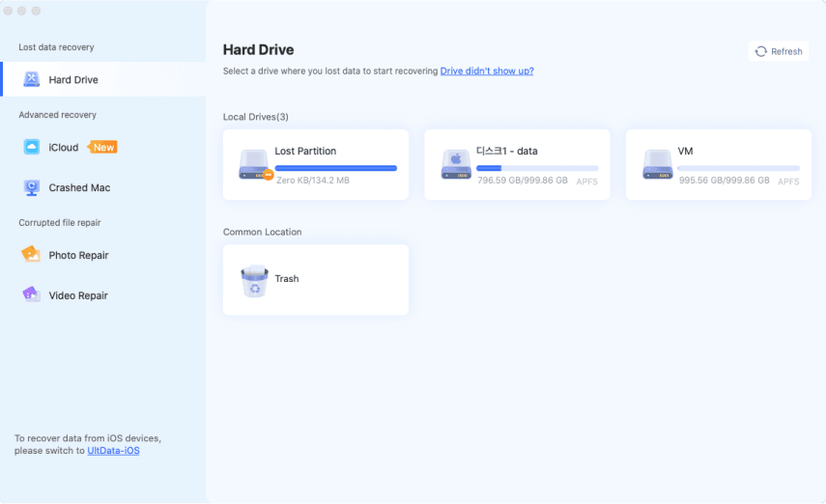Click the '995.56 GB/999.86 GB' size text
Image resolution: width=826 pixels, height=504 pixels.
point(725,181)
